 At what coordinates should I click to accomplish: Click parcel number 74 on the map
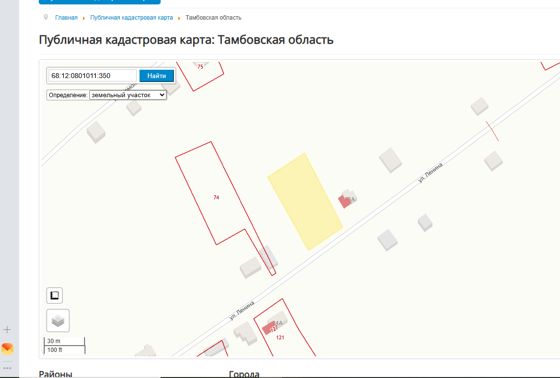coord(216,197)
